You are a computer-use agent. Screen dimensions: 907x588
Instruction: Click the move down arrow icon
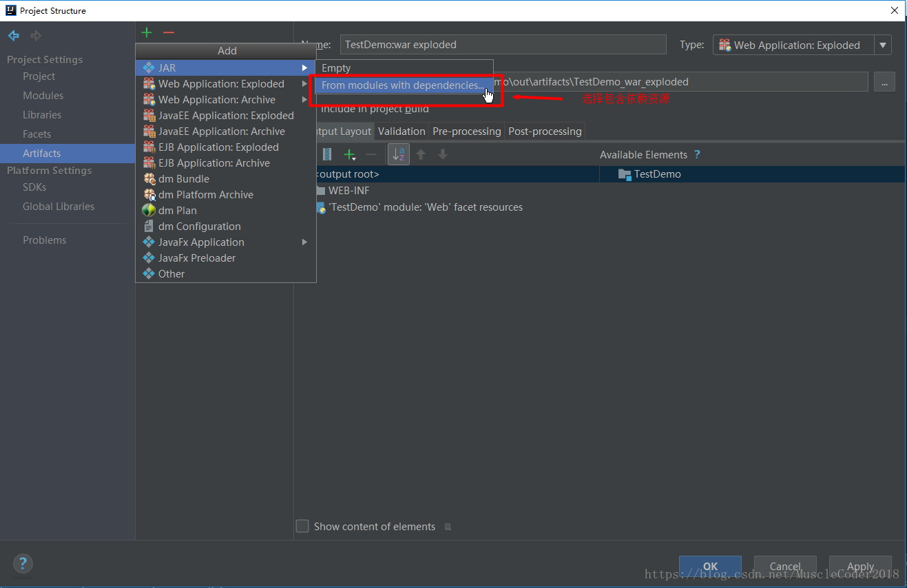443,155
